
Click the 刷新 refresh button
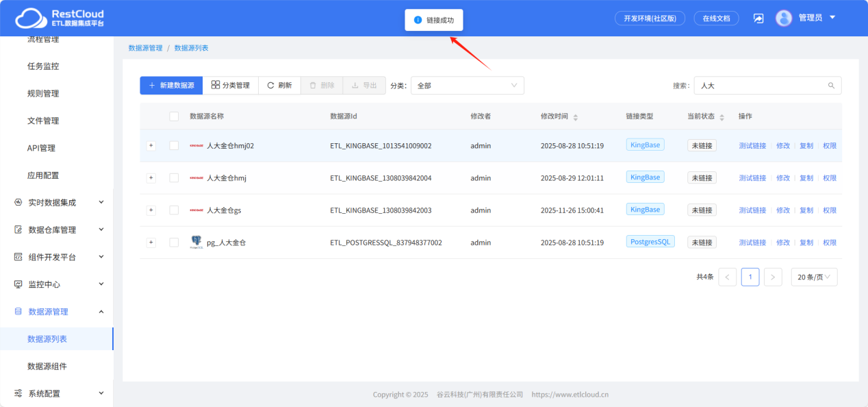(279, 86)
